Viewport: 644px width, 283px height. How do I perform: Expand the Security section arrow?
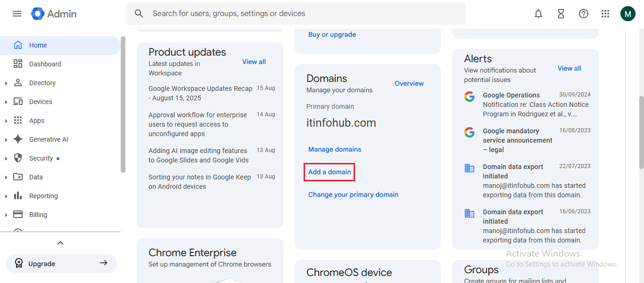click(x=6, y=159)
